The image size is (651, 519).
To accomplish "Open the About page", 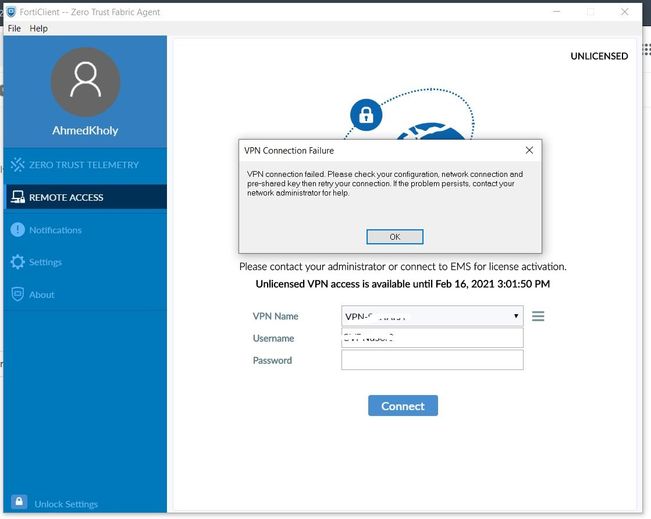I will click(85, 294).
